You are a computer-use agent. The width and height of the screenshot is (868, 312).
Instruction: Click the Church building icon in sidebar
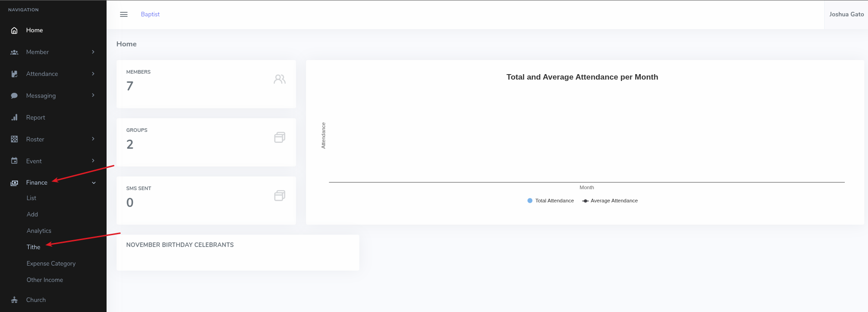(x=14, y=300)
